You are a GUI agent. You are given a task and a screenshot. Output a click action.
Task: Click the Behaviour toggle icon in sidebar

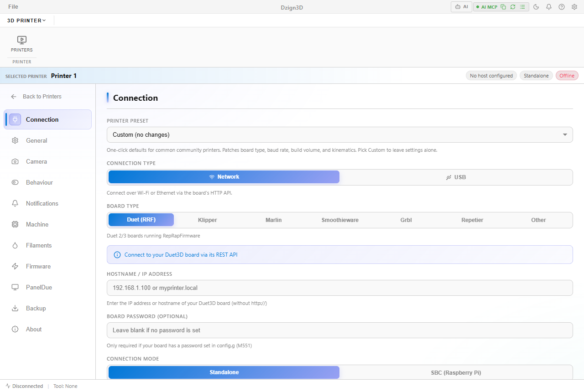15,182
